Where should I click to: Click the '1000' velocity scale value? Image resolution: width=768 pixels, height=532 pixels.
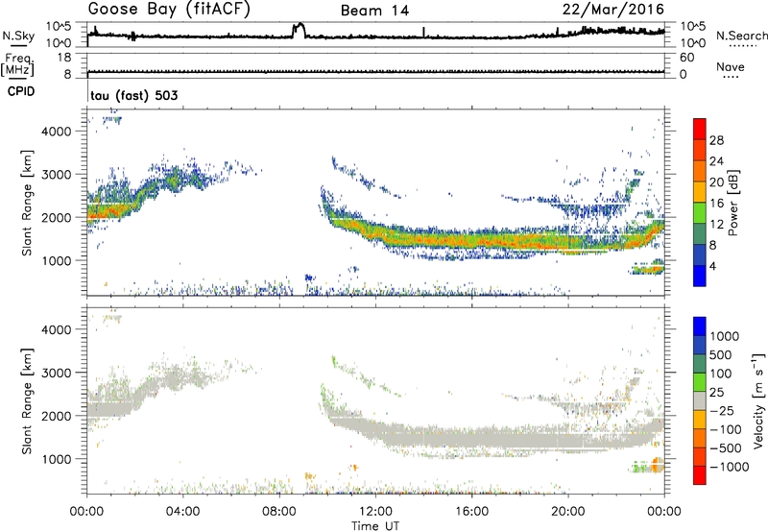point(724,336)
